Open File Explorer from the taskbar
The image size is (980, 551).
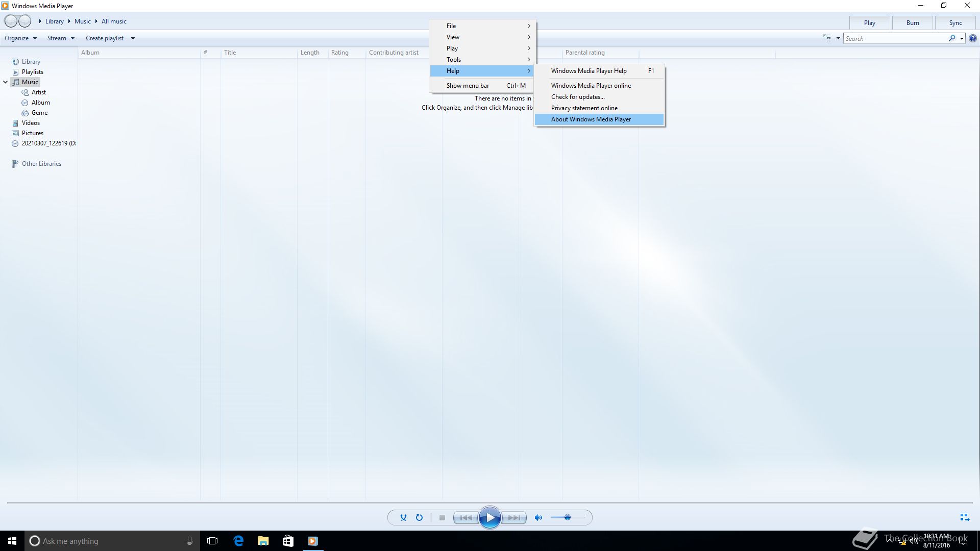[263, 541]
